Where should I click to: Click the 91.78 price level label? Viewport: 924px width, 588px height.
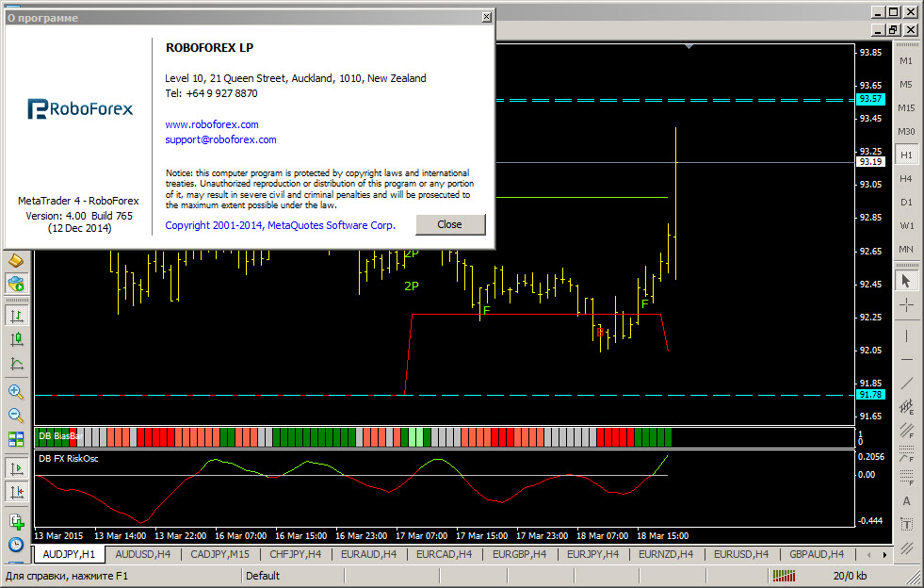870,395
